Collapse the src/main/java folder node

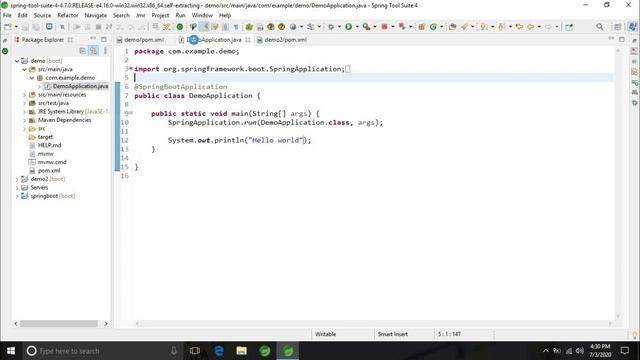24,69
